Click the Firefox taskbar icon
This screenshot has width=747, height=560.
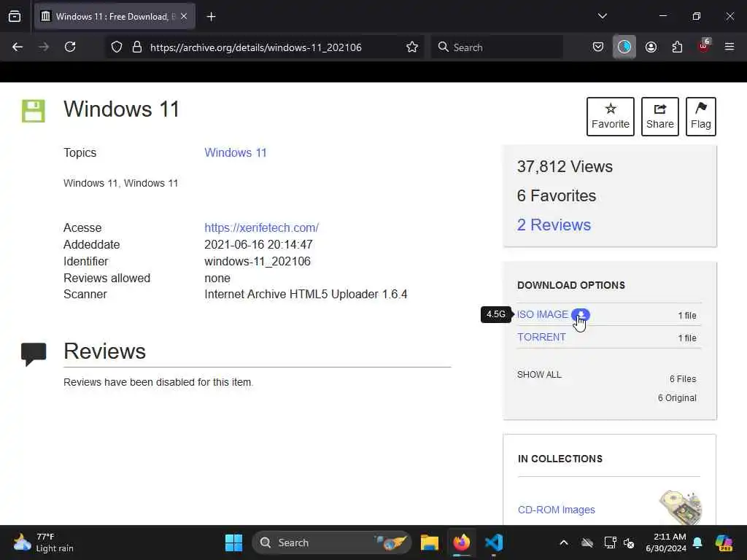tap(461, 542)
